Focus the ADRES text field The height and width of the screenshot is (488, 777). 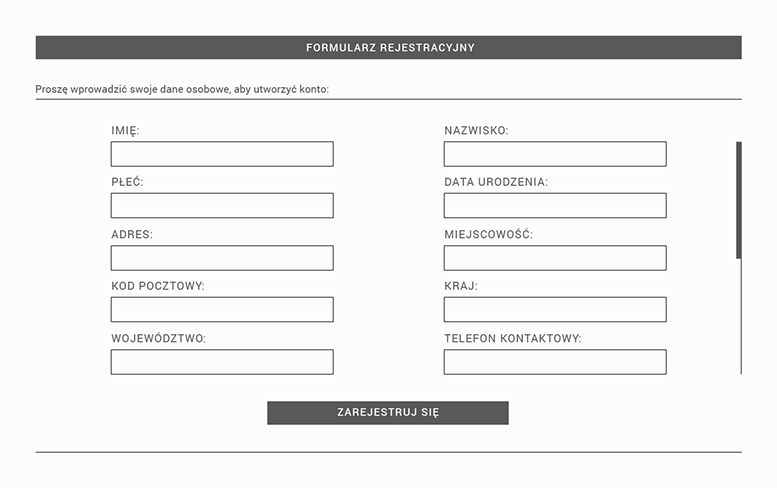point(222,258)
